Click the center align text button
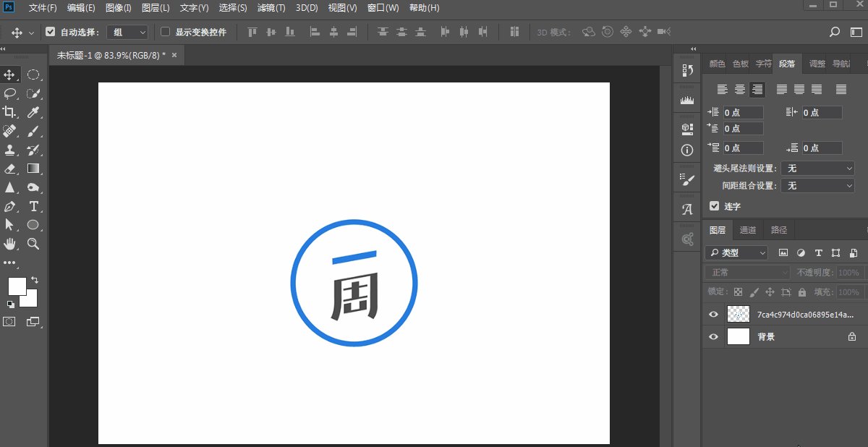 point(740,90)
